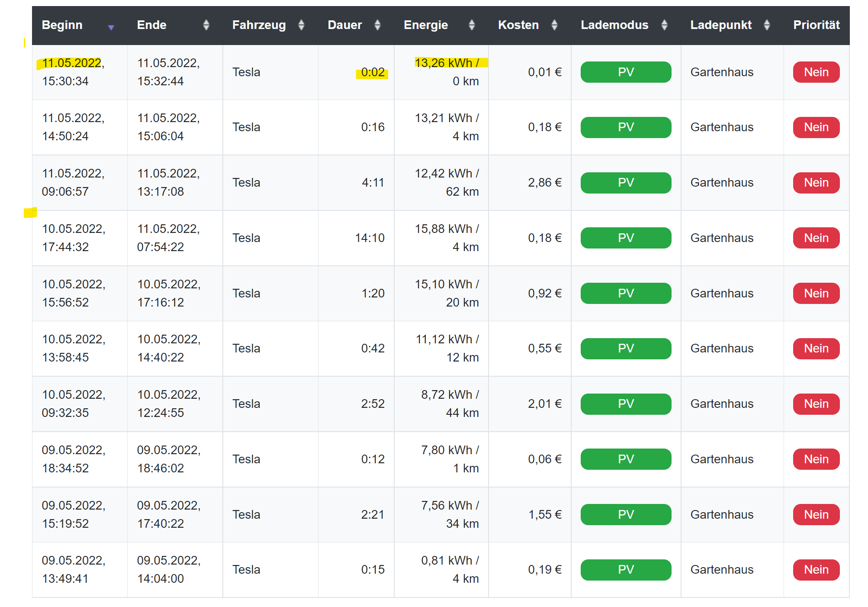Viewport: 868px width, 607px height.
Task: Click the green PV badge at 15:19:52
Action: point(626,515)
